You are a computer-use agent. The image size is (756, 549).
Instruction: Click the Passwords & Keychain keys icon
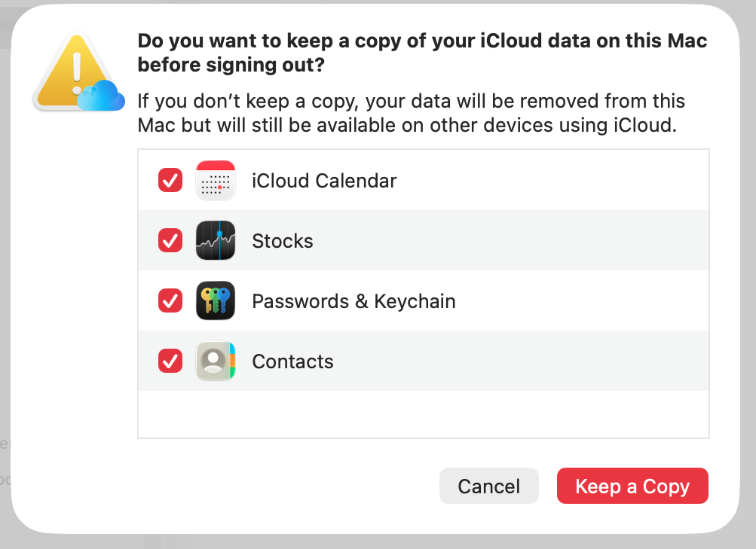click(x=215, y=300)
